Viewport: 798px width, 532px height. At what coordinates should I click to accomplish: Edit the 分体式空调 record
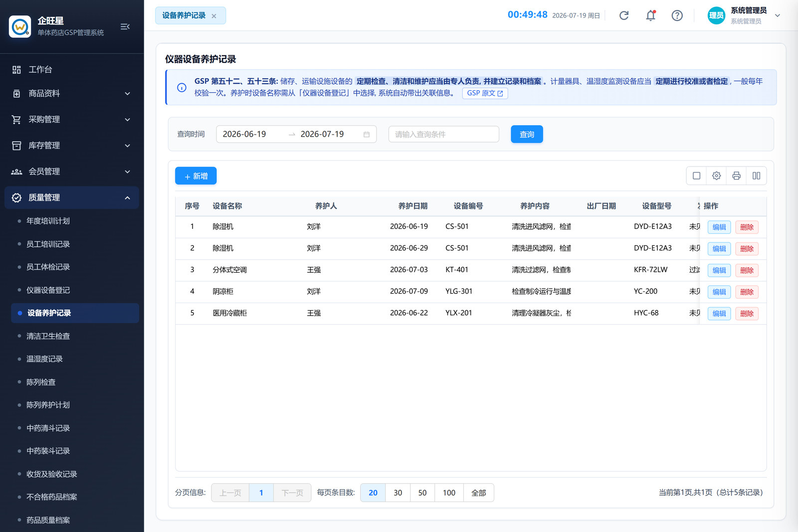(x=719, y=270)
